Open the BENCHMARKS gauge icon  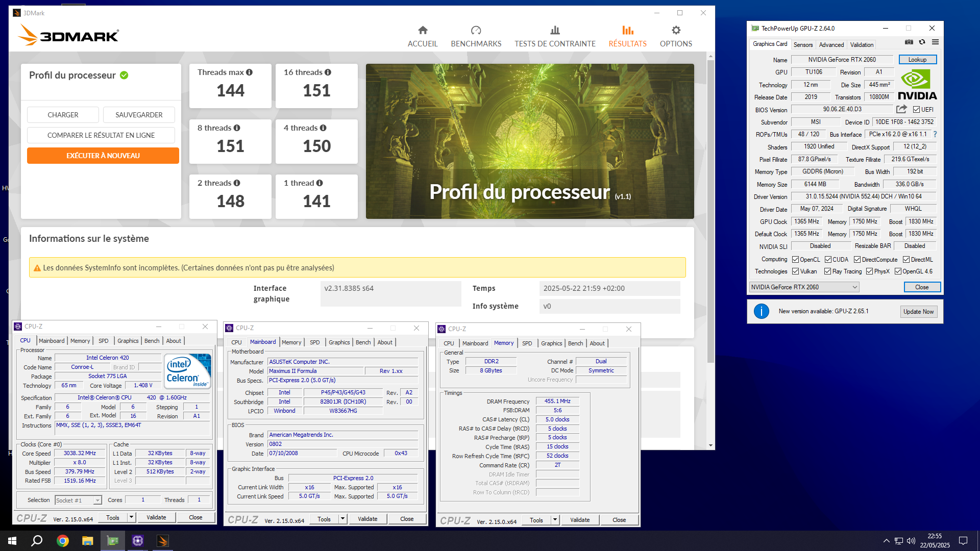(x=476, y=30)
